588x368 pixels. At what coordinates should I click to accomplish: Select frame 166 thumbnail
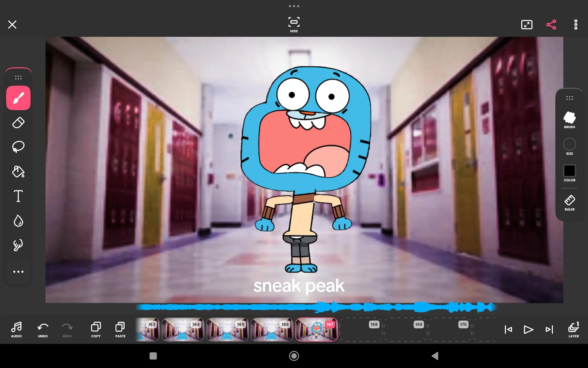(272, 330)
